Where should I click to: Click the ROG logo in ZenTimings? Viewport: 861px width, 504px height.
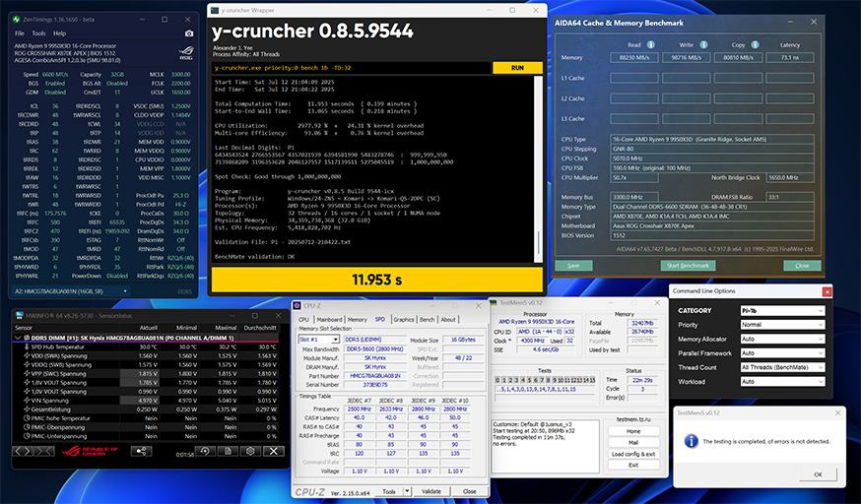pos(186,52)
